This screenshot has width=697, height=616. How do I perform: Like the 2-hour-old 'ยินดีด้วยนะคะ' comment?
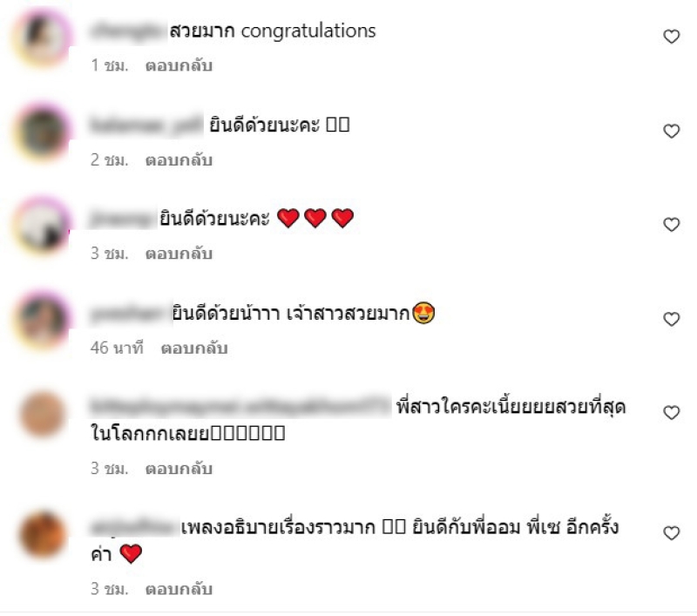671,131
